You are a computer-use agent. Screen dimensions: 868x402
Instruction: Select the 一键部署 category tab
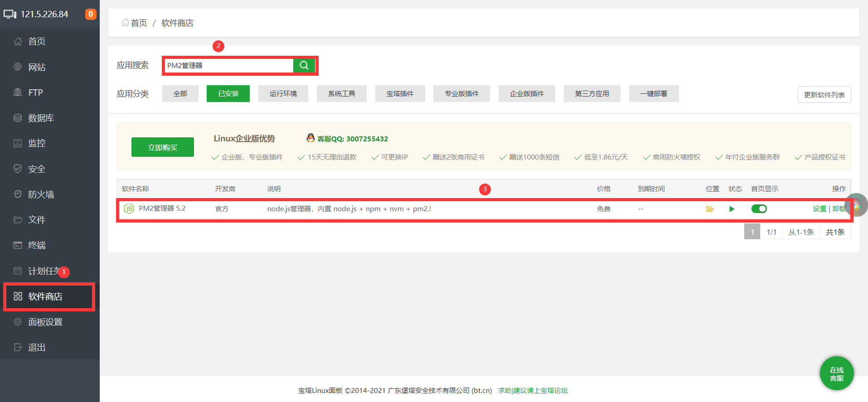point(654,93)
